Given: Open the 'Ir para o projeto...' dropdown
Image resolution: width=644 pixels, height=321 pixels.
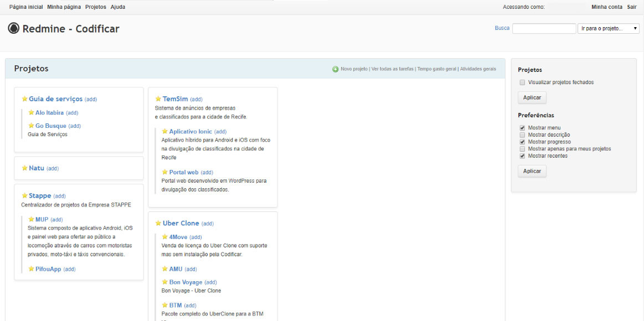Looking at the screenshot, I should (x=609, y=29).
